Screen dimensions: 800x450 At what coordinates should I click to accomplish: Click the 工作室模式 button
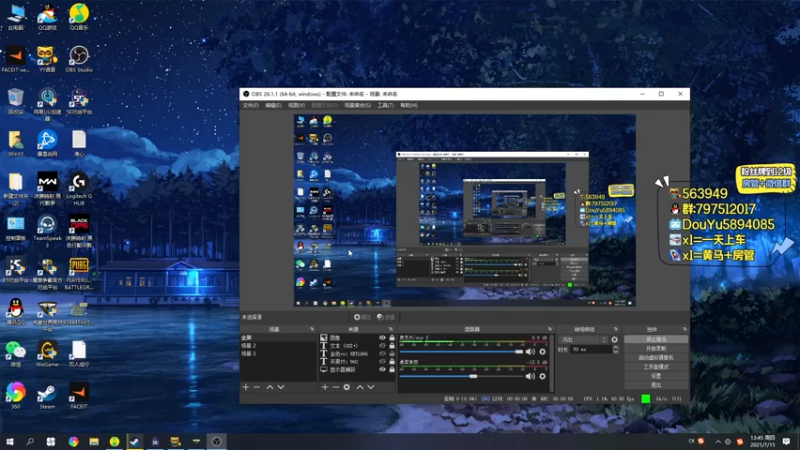click(656, 367)
